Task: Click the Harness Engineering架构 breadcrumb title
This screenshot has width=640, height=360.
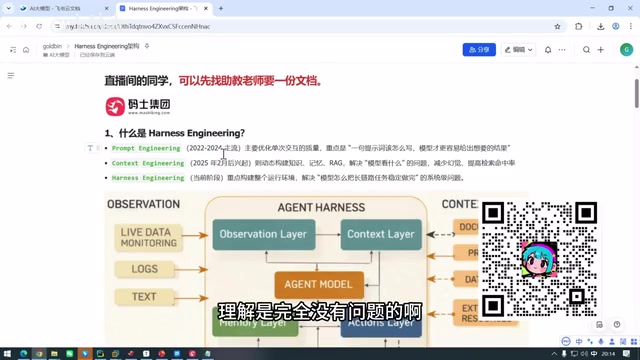Action: [107, 46]
